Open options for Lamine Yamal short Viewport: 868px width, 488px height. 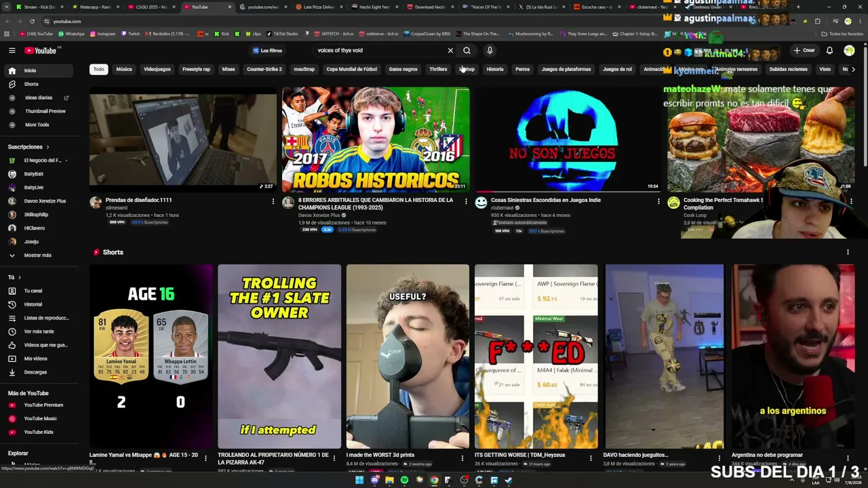pyautogui.click(x=206, y=458)
